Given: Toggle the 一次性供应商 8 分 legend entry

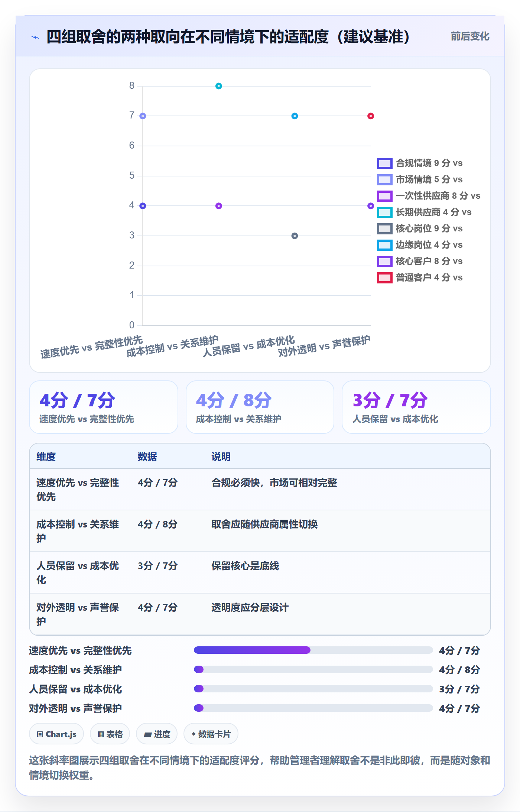Looking at the screenshot, I should click(429, 196).
